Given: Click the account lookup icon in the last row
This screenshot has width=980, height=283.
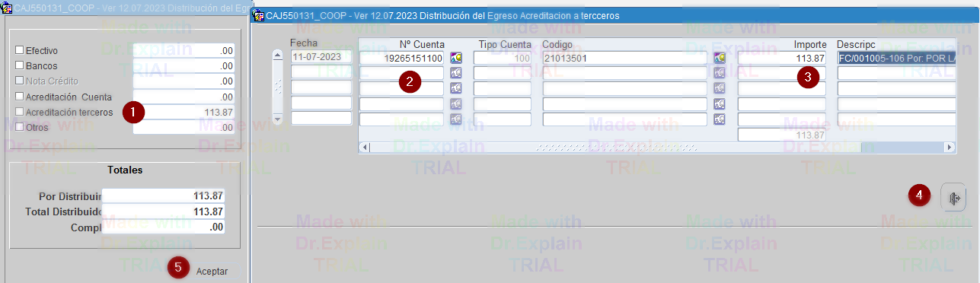Looking at the screenshot, I should coord(456,119).
